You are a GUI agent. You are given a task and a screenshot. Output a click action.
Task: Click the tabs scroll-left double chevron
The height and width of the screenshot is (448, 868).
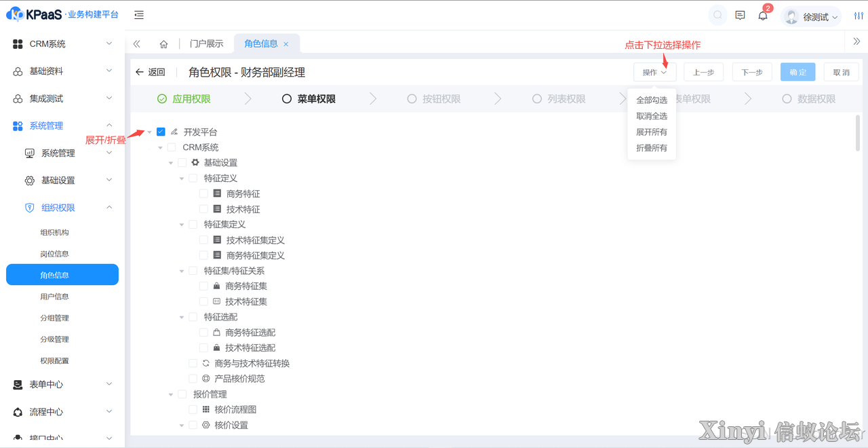137,43
